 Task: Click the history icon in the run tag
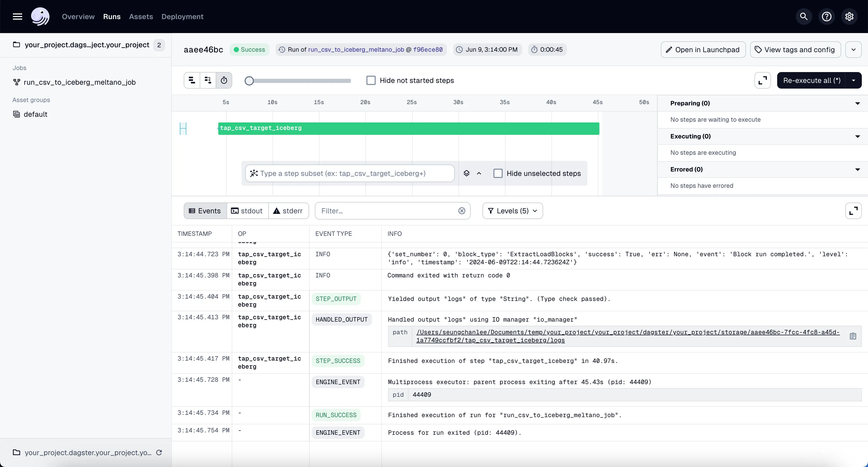pos(282,50)
